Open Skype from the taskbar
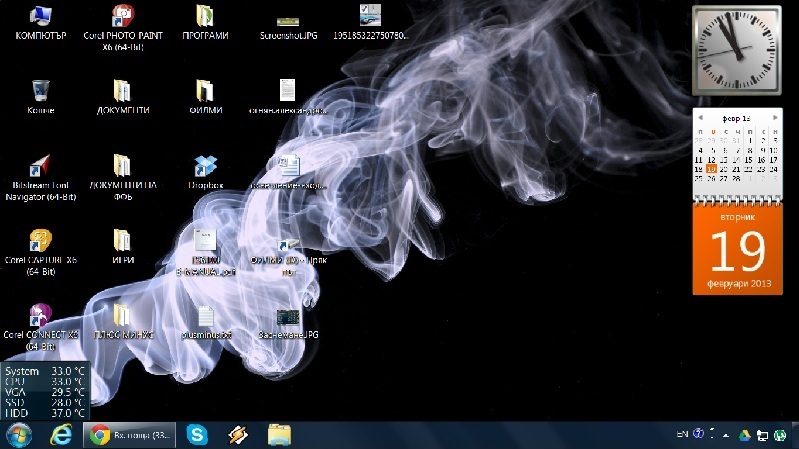 coord(198,434)
